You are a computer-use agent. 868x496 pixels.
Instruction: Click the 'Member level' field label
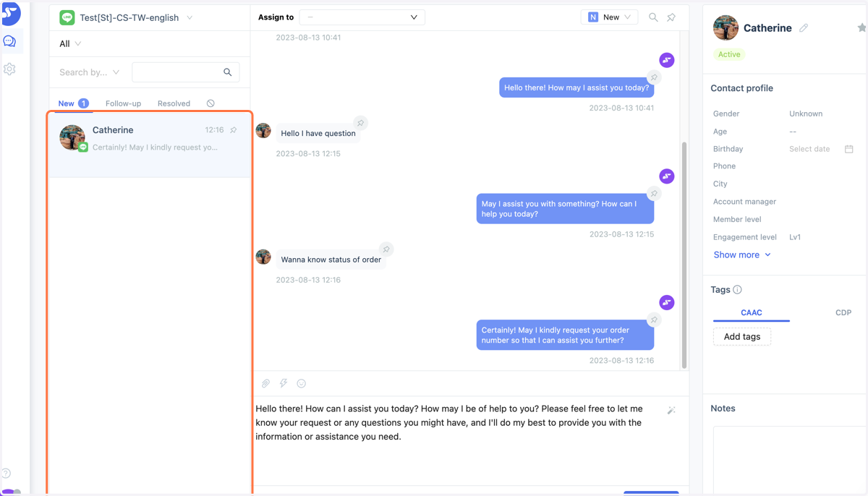737,220
